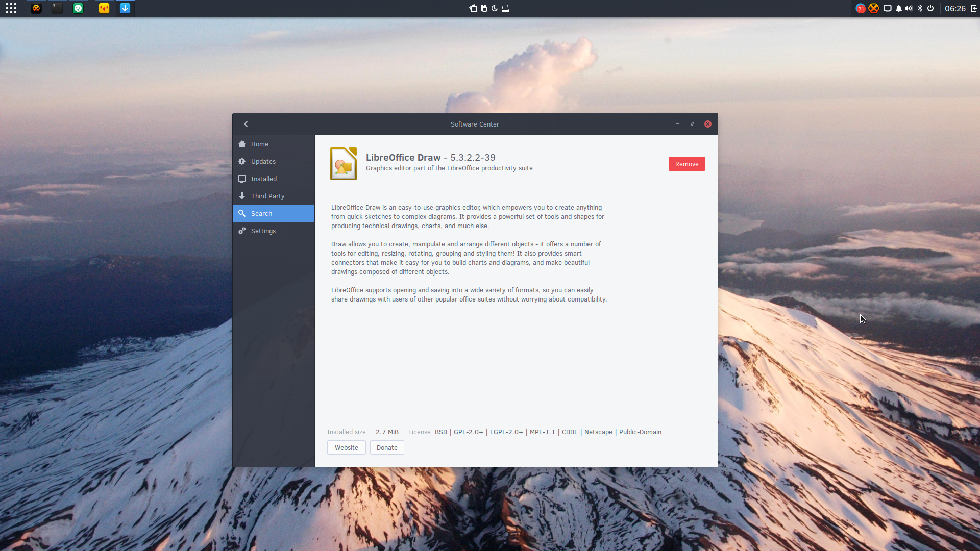Go back using the Software Center arrow
The image size is (980, 551).
246,124
